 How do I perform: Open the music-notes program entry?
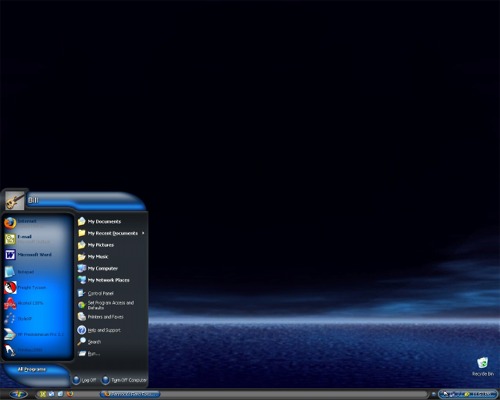[x=37, y=319]
